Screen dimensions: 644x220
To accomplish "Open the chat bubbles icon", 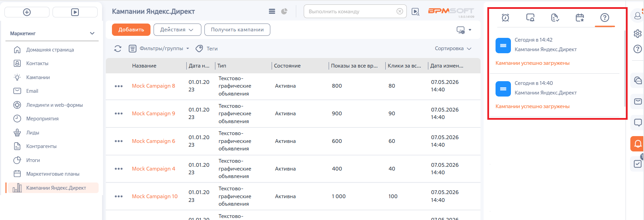I will click(x=638, y=80).
